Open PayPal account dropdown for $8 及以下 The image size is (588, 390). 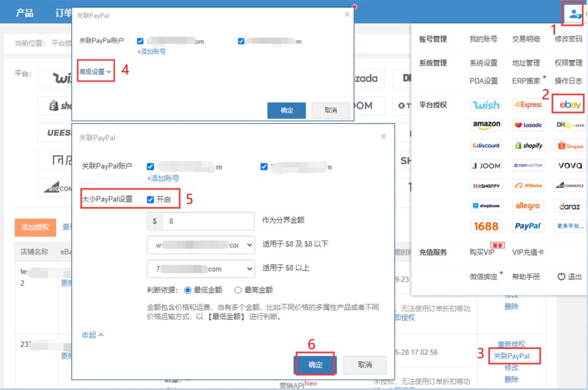pyautogui.click(x=201, y=245)
